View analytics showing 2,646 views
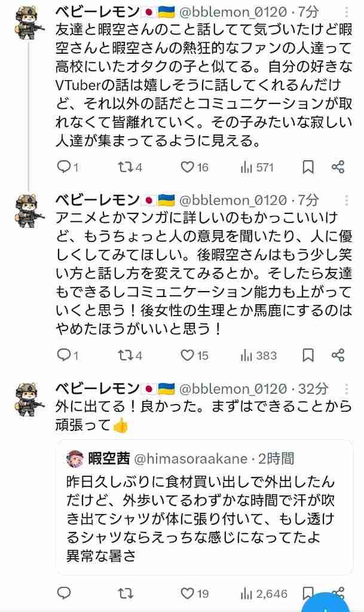Screen dimensions: 364x612 pyautogui.click(x=264, y=593)
